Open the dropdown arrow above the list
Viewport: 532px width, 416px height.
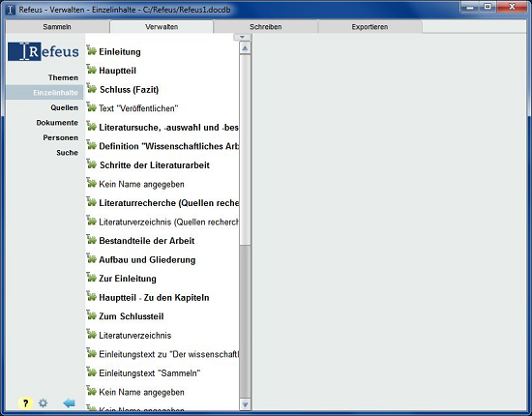pyautogui.click(x=242, y=37)
